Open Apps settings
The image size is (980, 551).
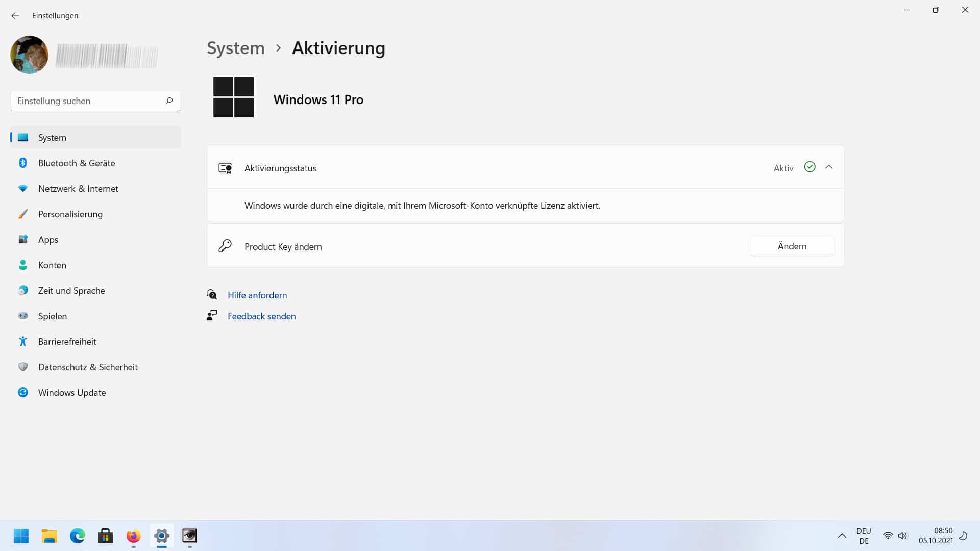[95, 239]
